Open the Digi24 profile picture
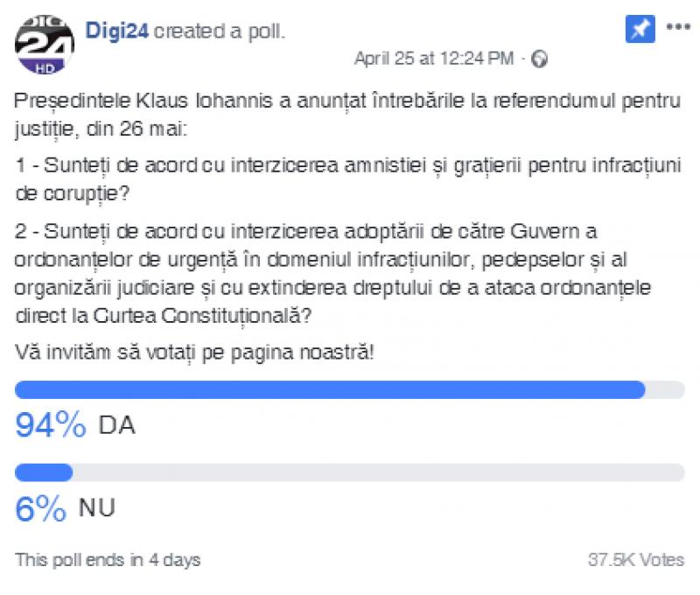 click(x=45, y=45)
